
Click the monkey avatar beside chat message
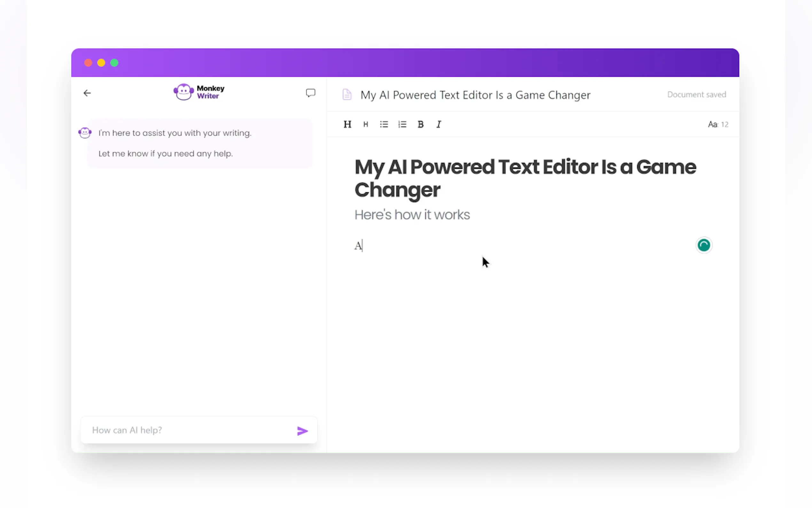click(x=85, y=133)
